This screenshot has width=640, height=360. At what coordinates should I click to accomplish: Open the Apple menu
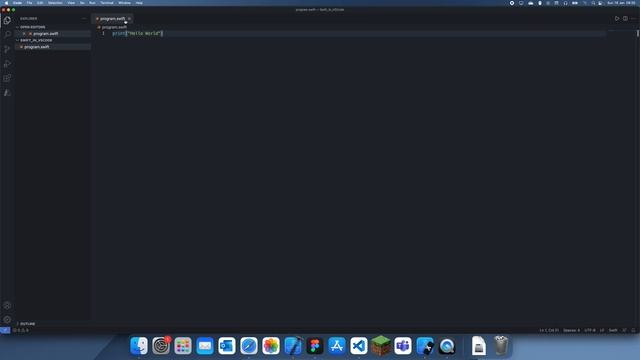coord(6,3)
